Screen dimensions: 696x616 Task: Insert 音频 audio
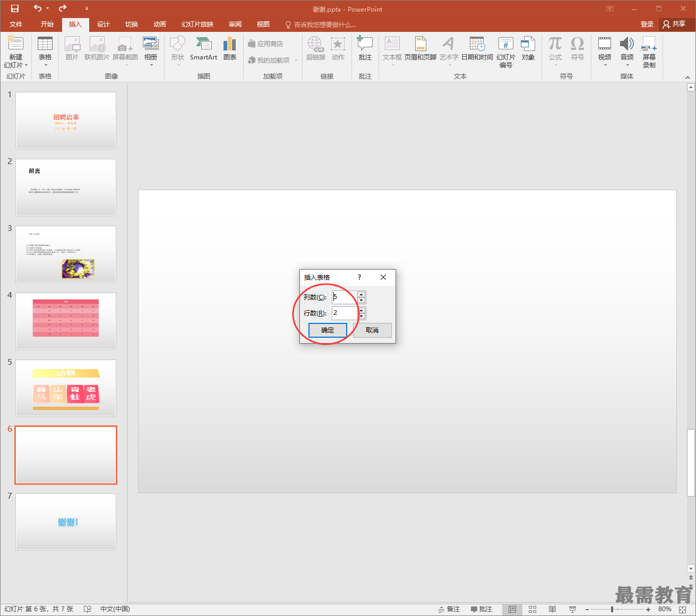[x=627, y=52]
